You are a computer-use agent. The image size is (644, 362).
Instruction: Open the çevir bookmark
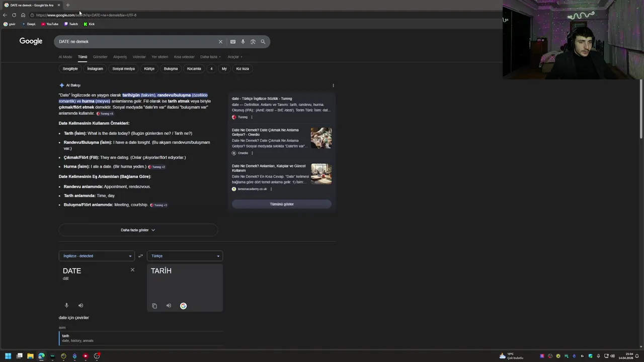click(x=10, y=24)
